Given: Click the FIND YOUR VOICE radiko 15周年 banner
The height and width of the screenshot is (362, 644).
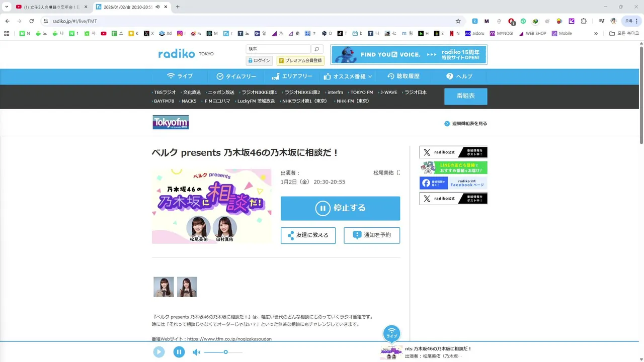Looking at the screenshot, I should (x=409, y=55).
